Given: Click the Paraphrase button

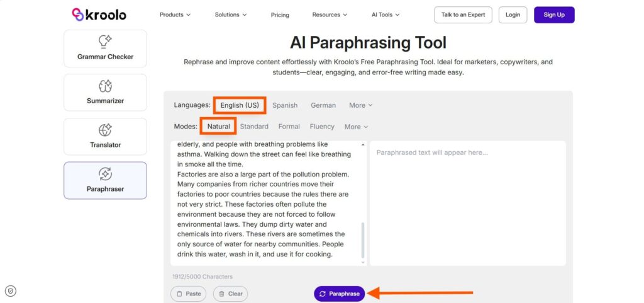Looking at the screenshot, I should click(339, 294).
